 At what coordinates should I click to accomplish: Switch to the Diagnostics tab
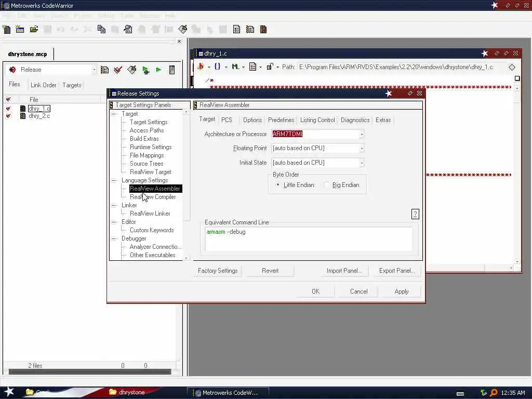click(355, 120)
